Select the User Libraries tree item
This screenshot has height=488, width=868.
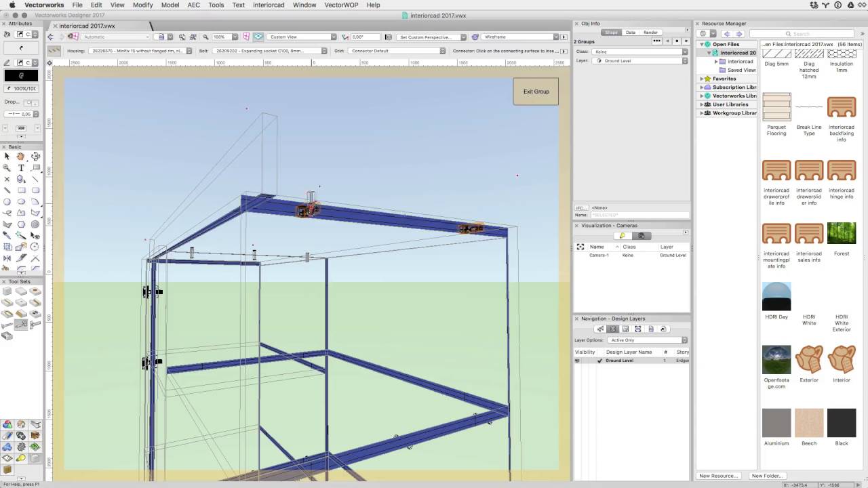(x=730, y=104)
